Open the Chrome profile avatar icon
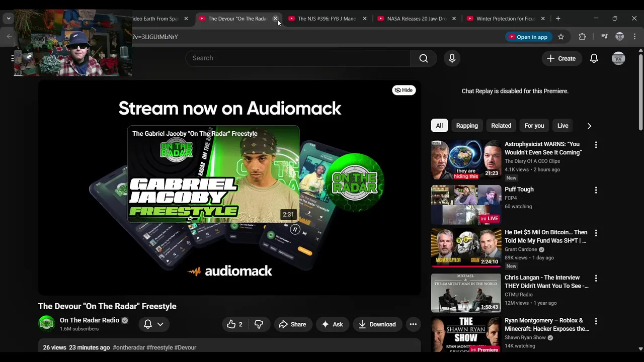 tap(620, 37)
